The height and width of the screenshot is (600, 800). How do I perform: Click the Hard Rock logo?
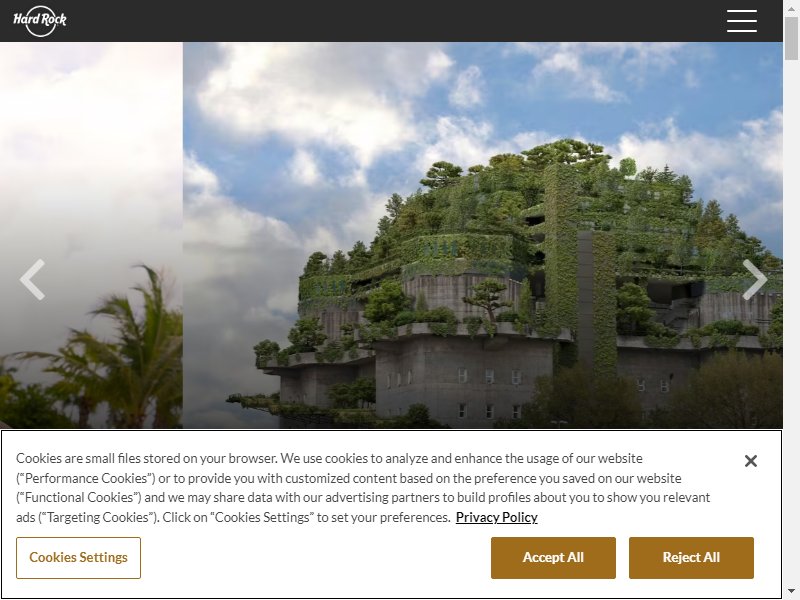(x=40, y=21)
